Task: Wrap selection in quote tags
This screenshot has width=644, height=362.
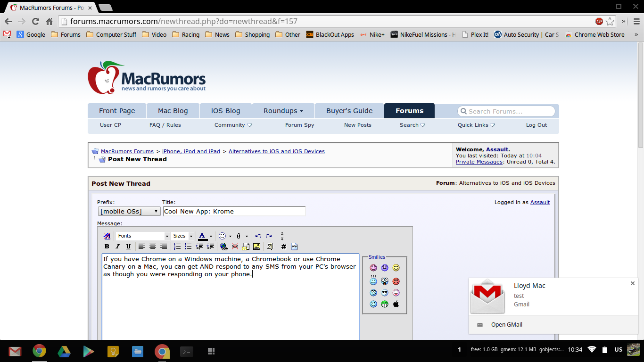Action: click(x=270, y=247)
